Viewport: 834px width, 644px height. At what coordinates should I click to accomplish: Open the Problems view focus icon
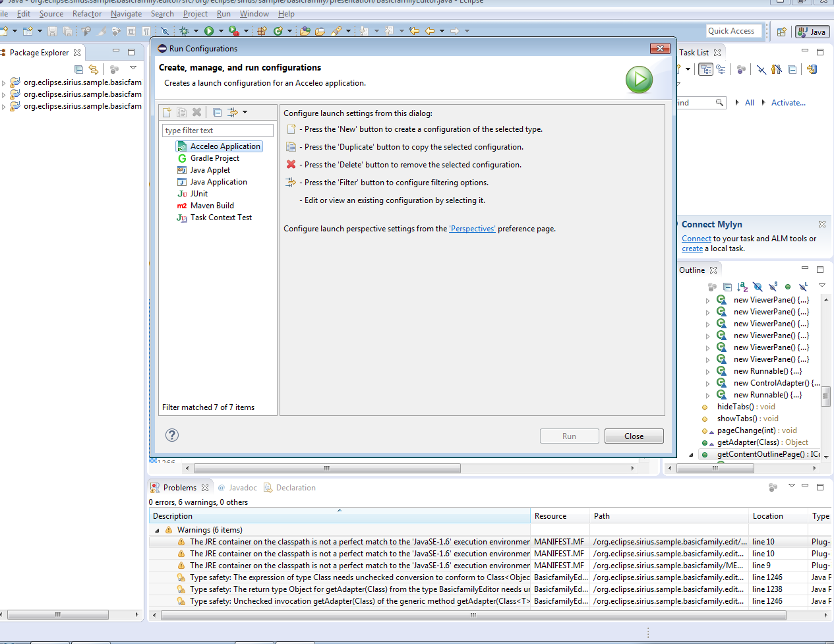pyautogui.click(x=773, y=487)
